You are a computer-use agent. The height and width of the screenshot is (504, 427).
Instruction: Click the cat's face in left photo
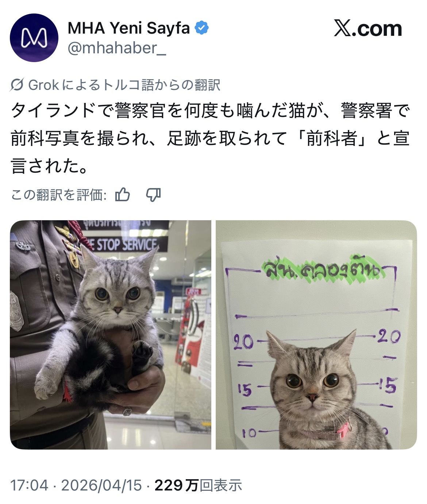(x=118, y=292)
